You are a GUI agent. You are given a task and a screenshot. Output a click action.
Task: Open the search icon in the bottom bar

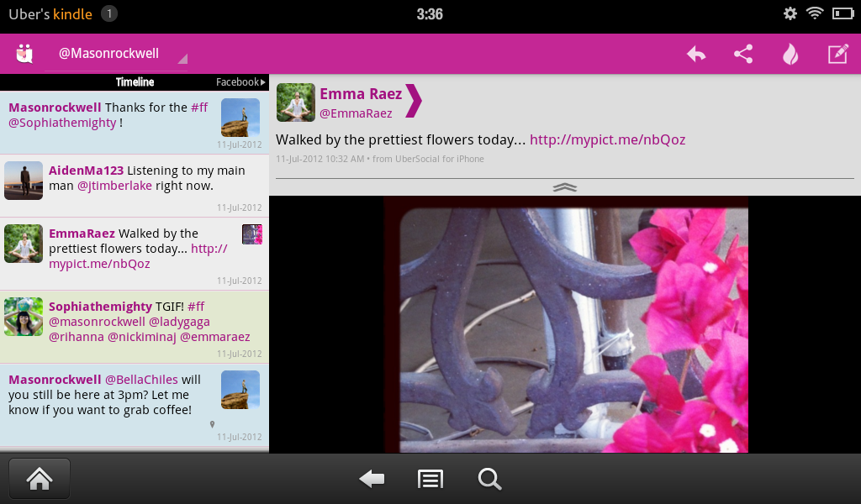click(x=489, y=479)
